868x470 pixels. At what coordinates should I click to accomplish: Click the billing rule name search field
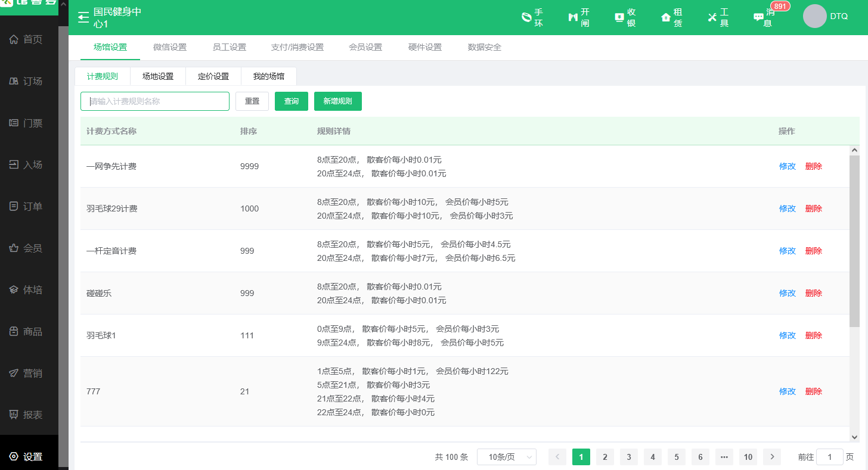pos(155,101)
